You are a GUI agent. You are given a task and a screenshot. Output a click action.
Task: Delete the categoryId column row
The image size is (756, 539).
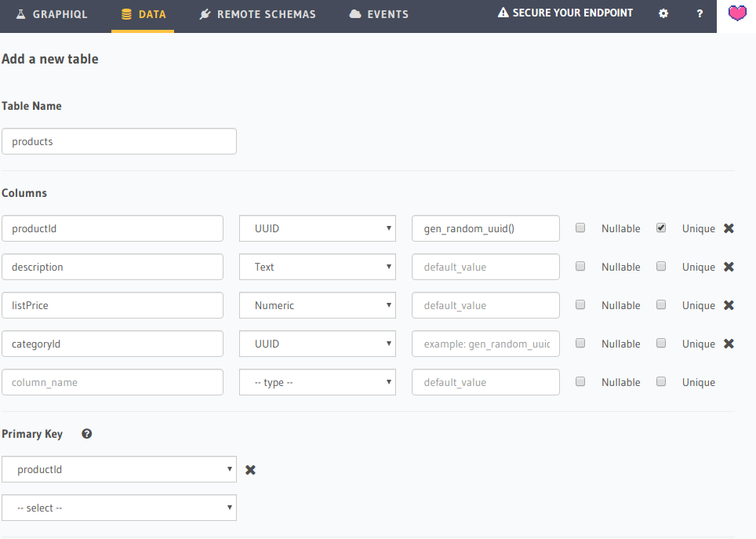click(x=729, y=344)
